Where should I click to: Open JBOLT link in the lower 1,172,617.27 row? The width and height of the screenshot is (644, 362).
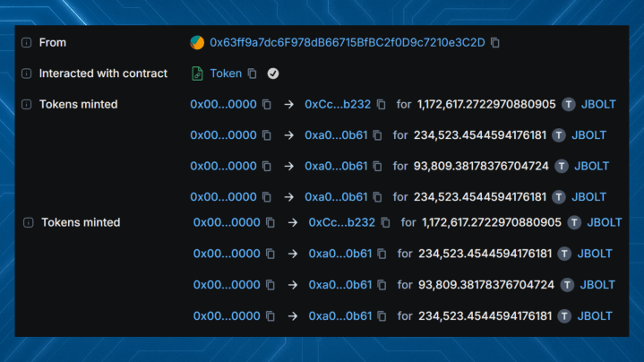pos(605,223)
